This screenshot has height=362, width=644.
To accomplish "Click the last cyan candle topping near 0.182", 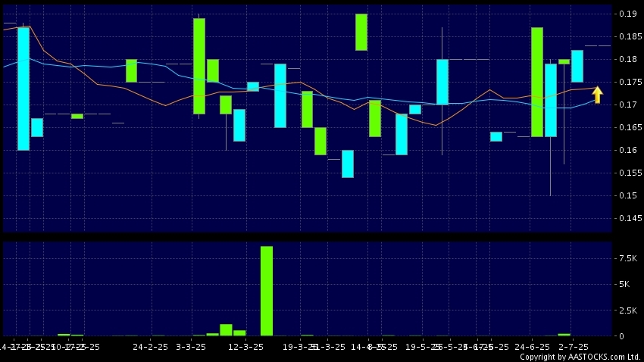I will [577, 66].
